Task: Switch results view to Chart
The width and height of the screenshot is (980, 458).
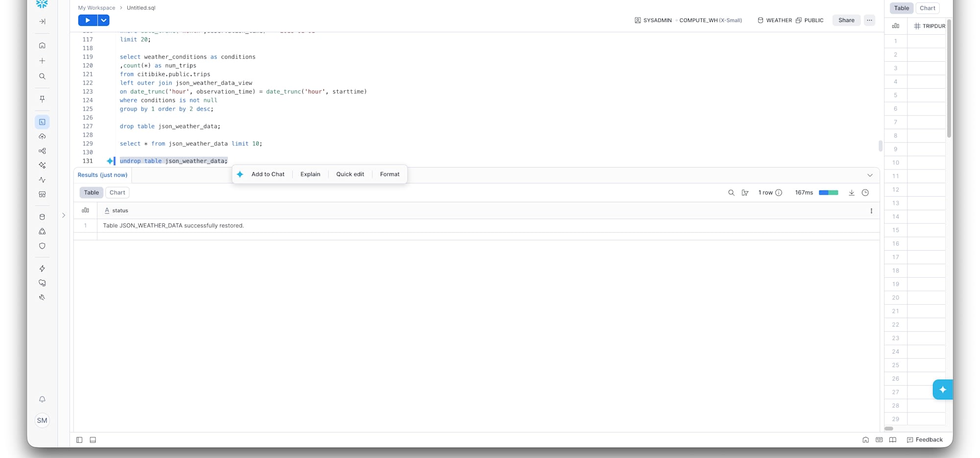Action: tap(117, 193)
